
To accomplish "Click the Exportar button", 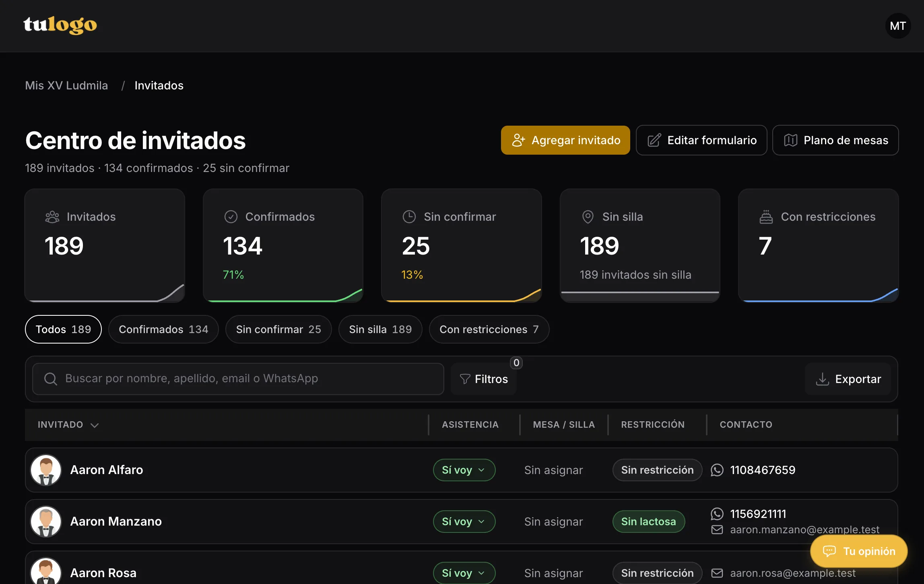I will (x=848, y=379).
